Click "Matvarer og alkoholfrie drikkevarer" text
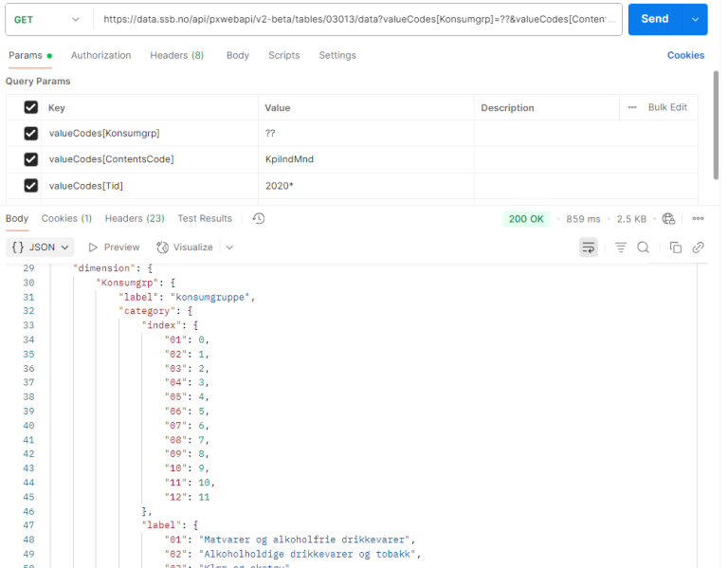This screenshot has width=728, height=568. click(x=304, y=540)
